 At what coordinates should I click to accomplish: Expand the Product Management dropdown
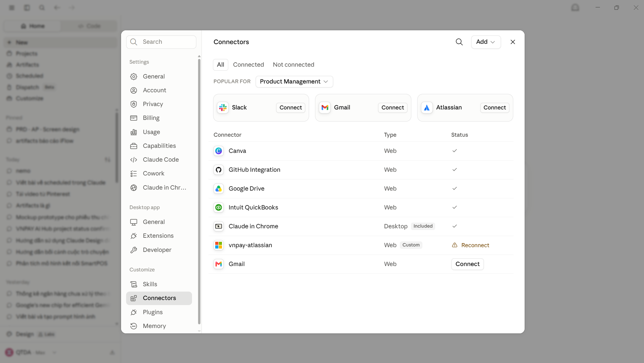click(x=294, y=81)
